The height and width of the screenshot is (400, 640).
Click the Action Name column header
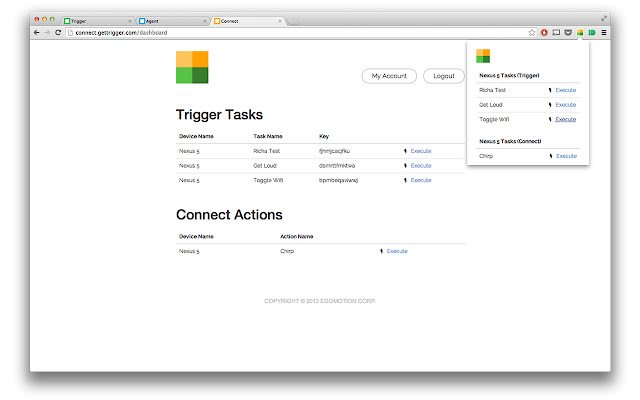[296, 237]
